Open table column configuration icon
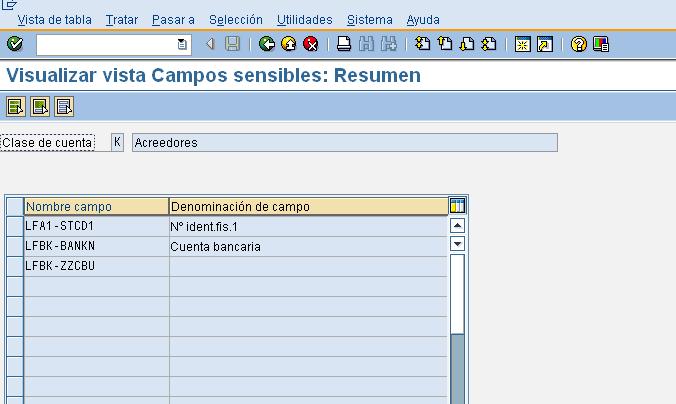The width and height of the screenshot is (676, 404). pos(458,206)
